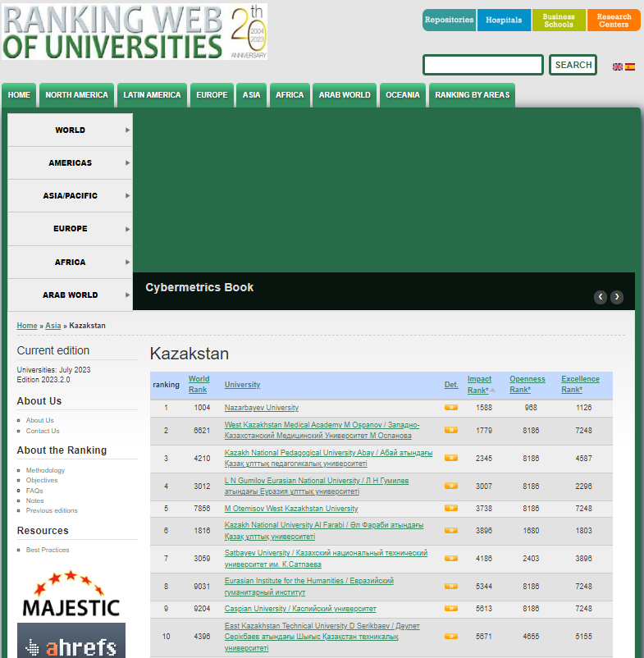
Task: Expand the Arab World sidebar menu
Action: [71, 295]
